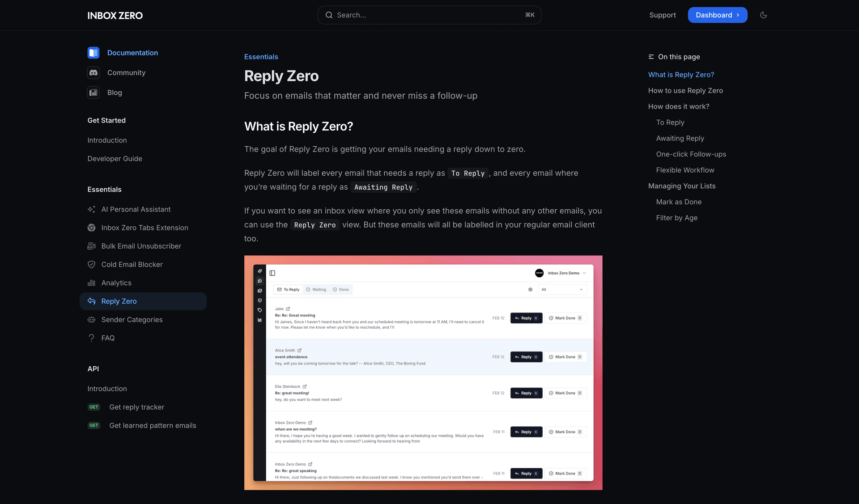Click the magnifier icon in search bar
Viewport: 859px width, 504px height.
tap(329, 15)
